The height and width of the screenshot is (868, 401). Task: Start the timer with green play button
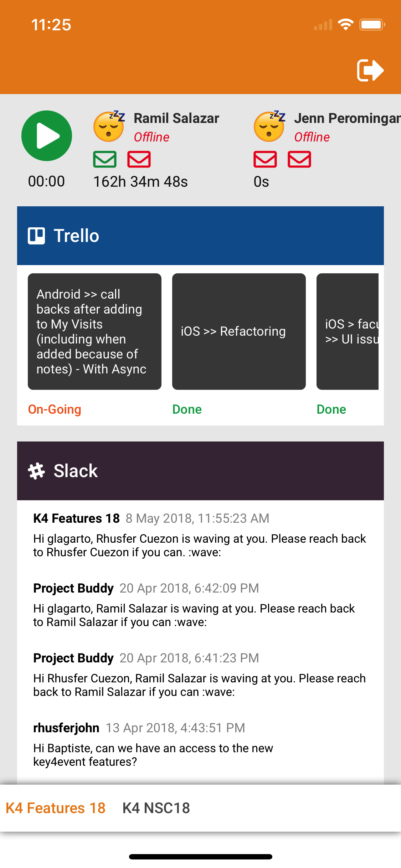pos(47,136)
